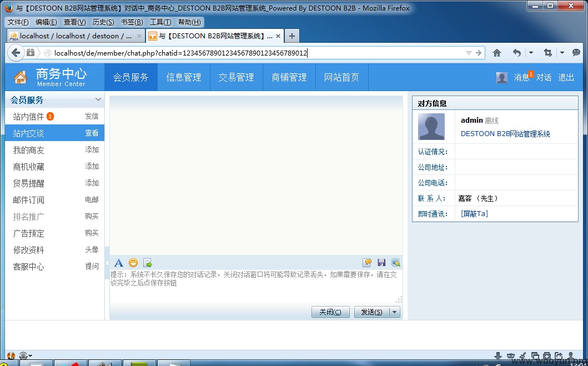588x366 pixels.
Task: Click the 发送(S) send button
Action: [x=371, y=312]
